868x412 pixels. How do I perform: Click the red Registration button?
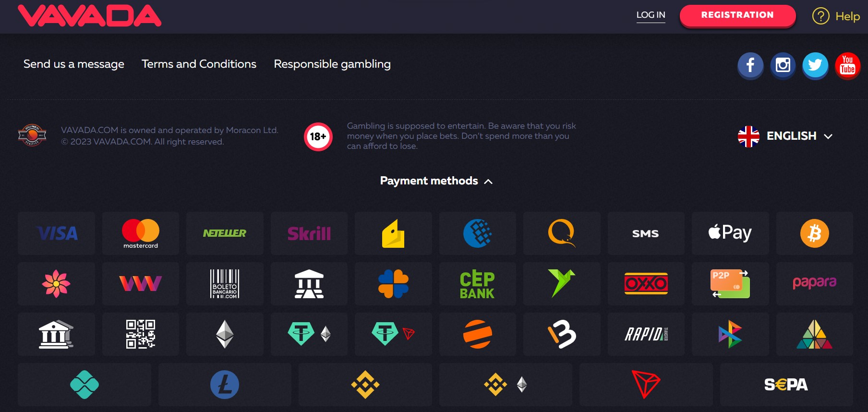point(737,15)
